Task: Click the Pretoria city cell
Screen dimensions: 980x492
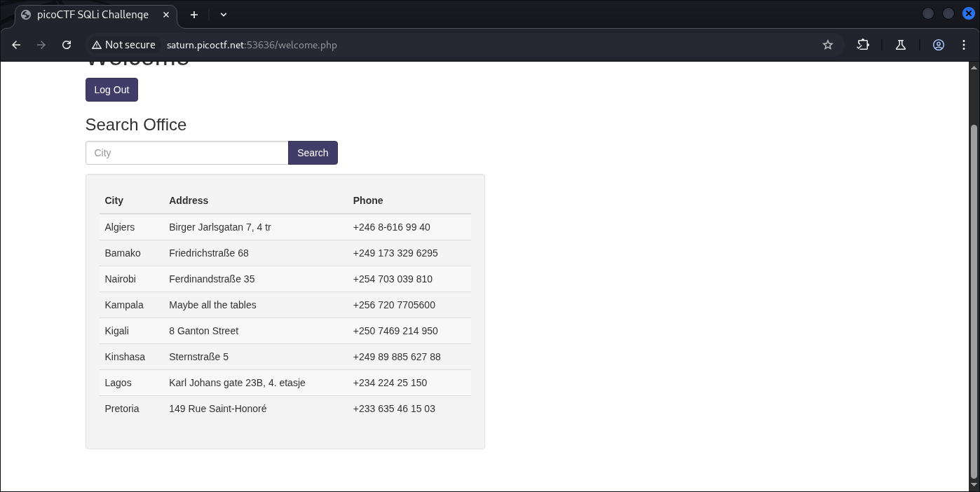Action: pyautogui.click(x=122, y=409)
